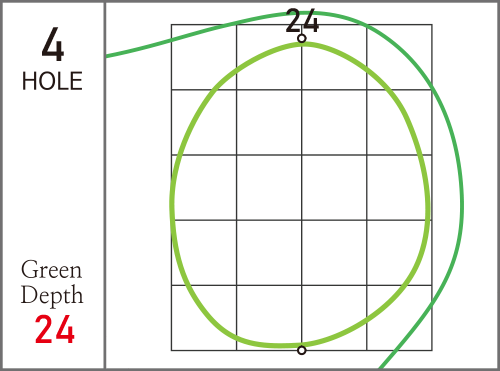Click the word Depth in the sidebar

pos(52,295)
